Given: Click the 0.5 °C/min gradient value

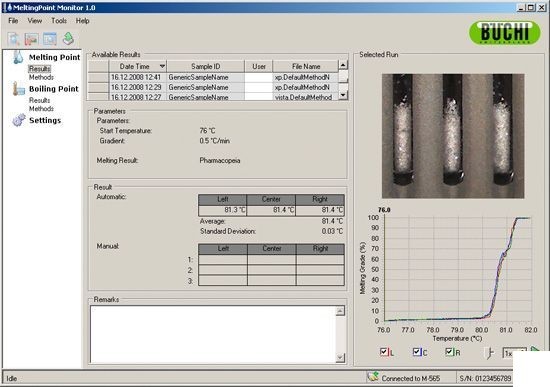Looking at the screenshot, I should click(214, 141).
